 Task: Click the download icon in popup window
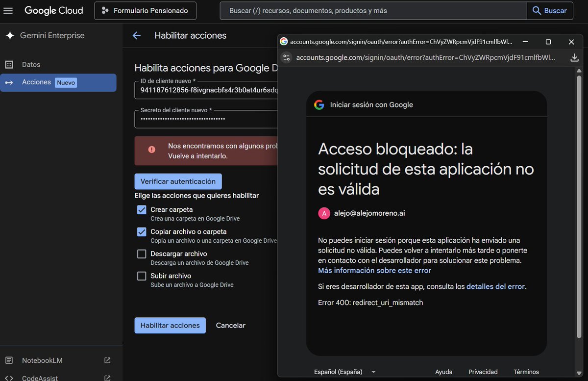(x=575, y=57)
